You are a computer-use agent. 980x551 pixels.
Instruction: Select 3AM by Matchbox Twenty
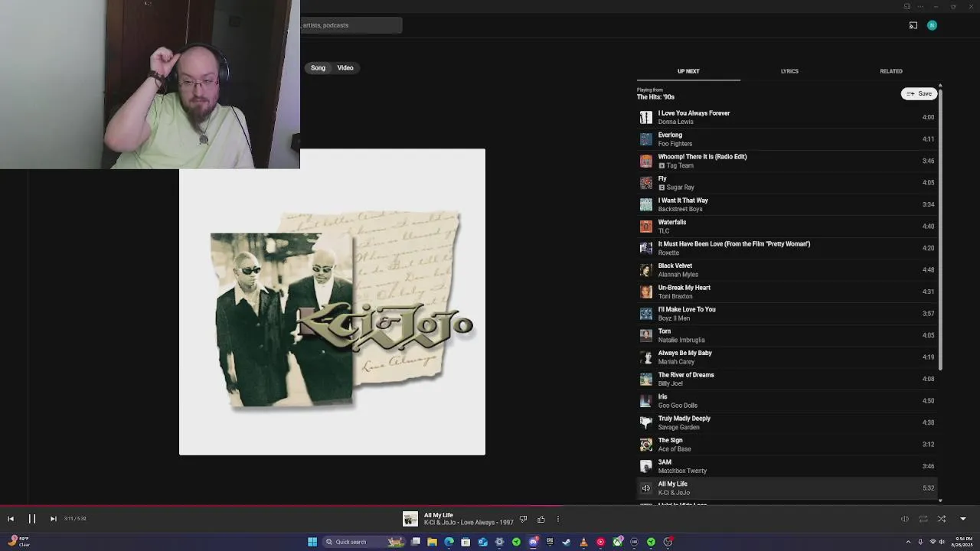pos(787,466)
